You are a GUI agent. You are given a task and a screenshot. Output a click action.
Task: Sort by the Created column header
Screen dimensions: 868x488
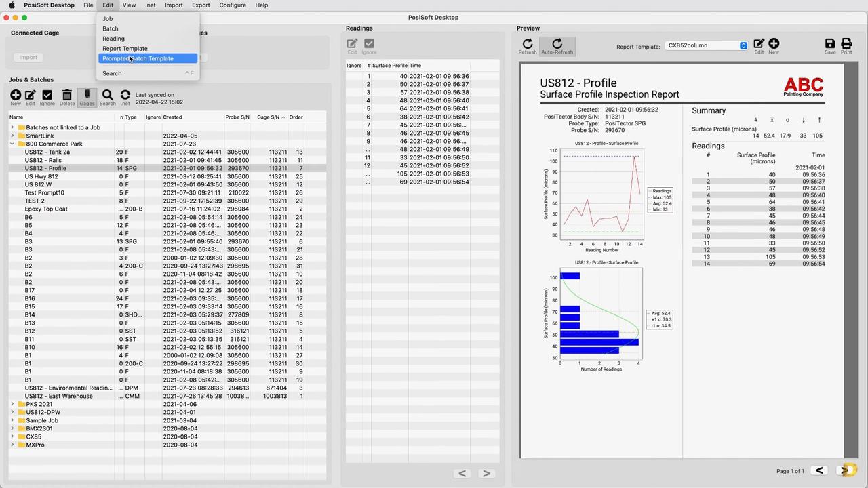pyautogui.click(x=172, y=117)
